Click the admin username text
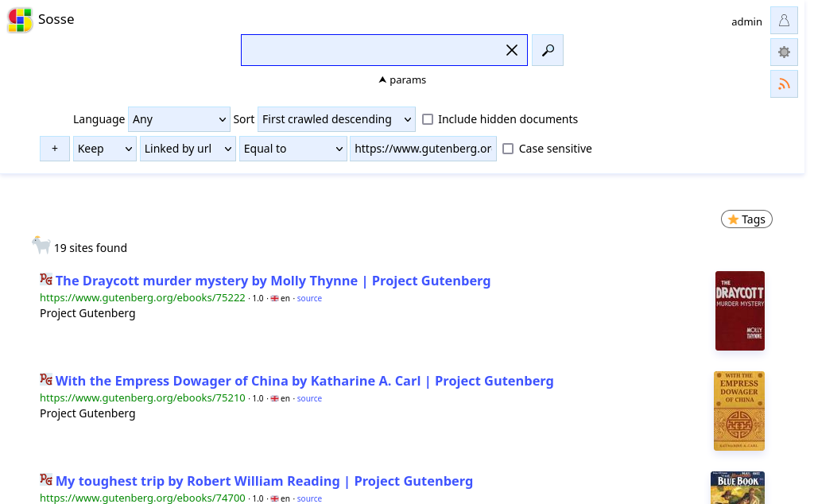The image size is (814, 504). click(746, 21)
